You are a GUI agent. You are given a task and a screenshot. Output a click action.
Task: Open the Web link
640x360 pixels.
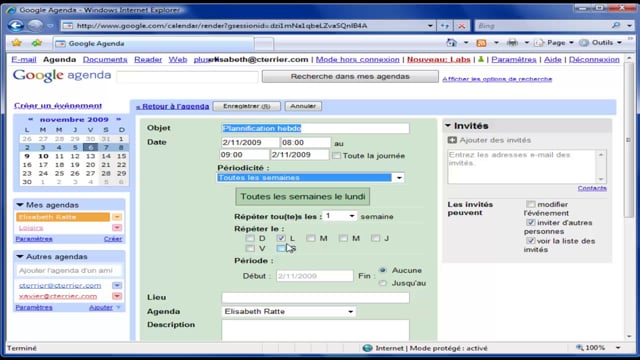(178, 60)
